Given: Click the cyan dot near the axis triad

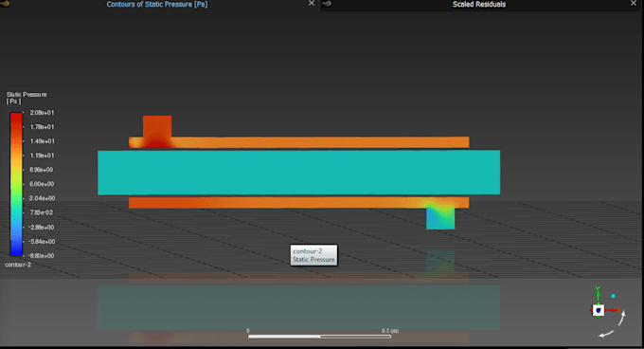Looking at the screenshot, I should tap(613, 296).
